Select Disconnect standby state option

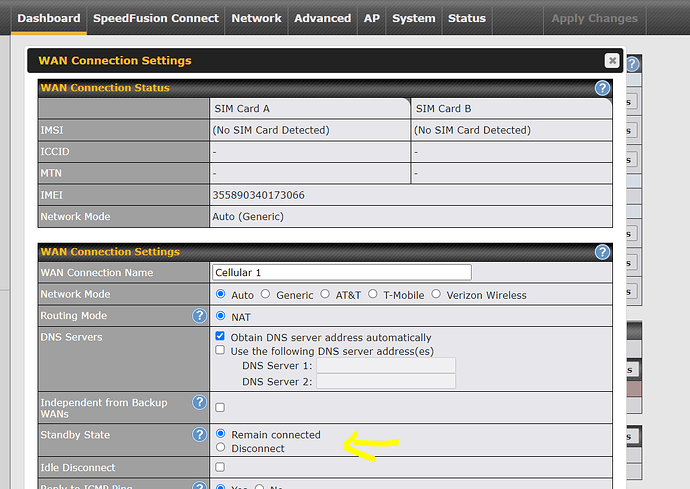click(x=221, y=448)
